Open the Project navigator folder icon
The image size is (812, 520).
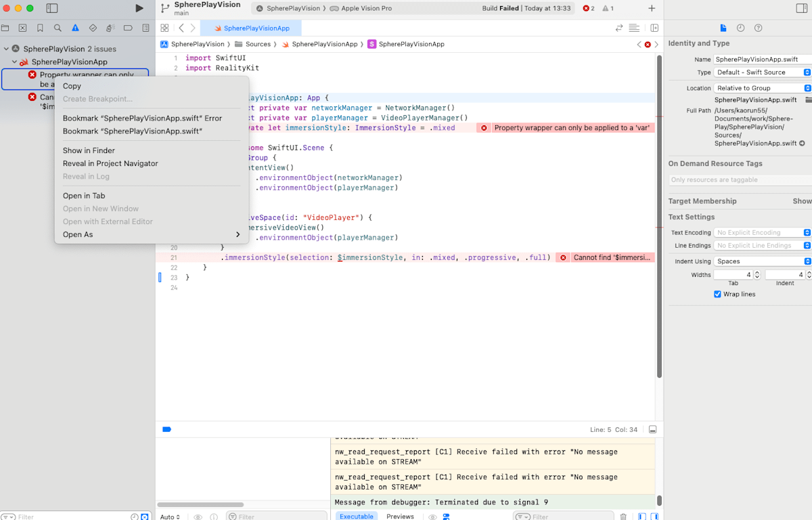[5, 28]
